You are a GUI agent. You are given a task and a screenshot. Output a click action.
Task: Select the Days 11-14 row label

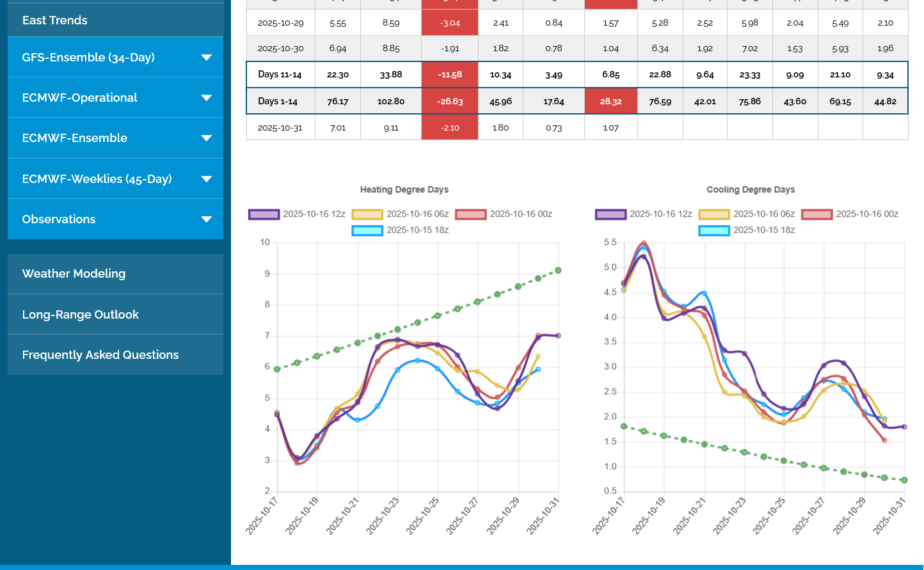tap(280, 75)
